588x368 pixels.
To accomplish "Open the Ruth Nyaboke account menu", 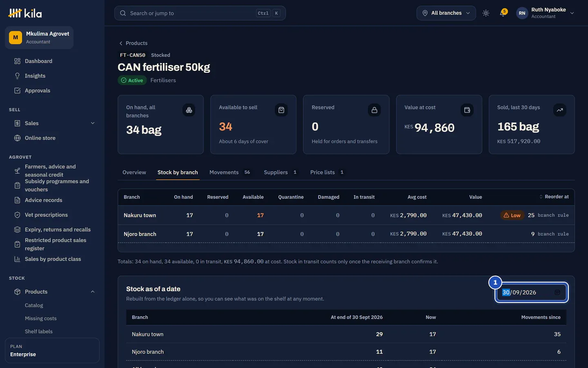I will click(x=546, y=13).
